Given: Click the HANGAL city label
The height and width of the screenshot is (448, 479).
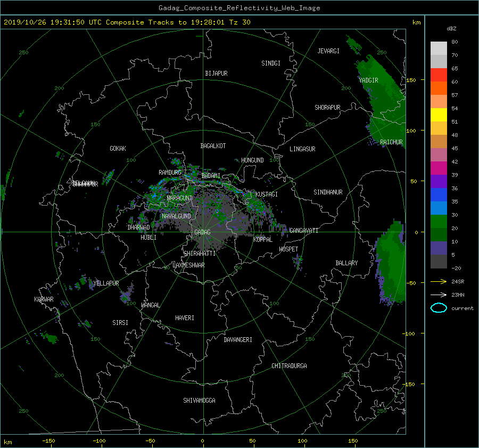Looking at the screenshot, I should (x=150, y=305).
